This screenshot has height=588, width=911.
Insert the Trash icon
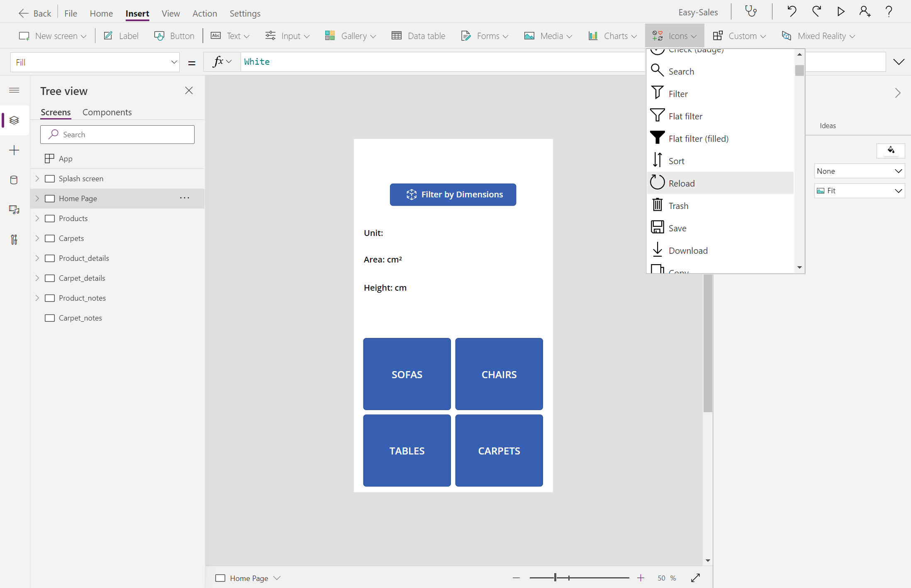click(678, 206)
